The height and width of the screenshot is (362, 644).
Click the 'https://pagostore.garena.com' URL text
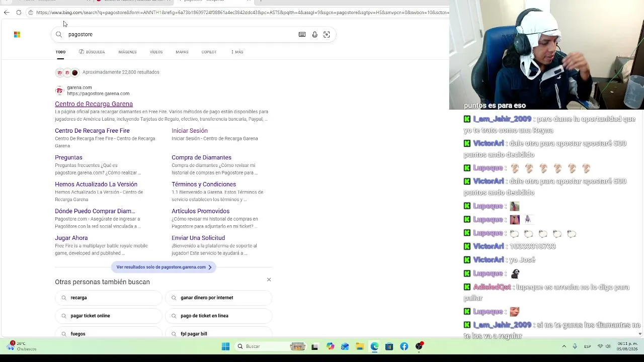tap(98, 94)
